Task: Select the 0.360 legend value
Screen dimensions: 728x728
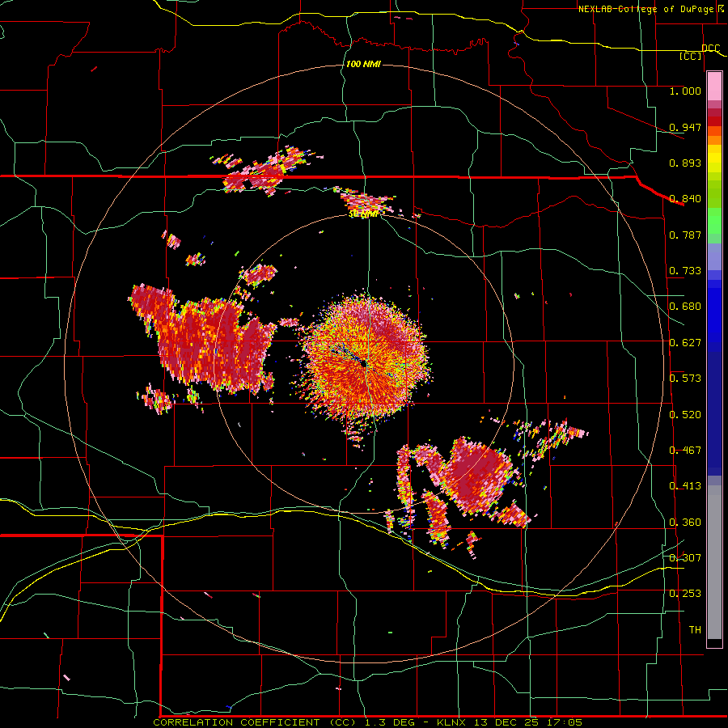Action: click(685, 523)
